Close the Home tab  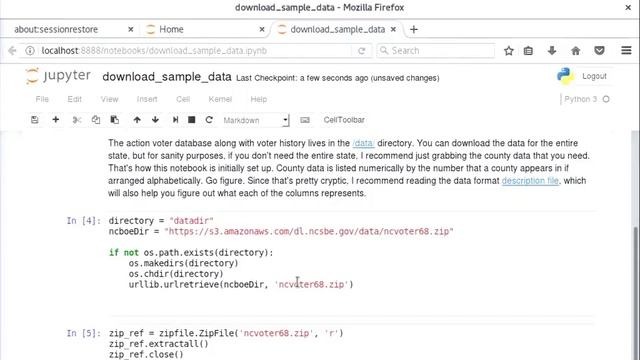click(262, 29)
